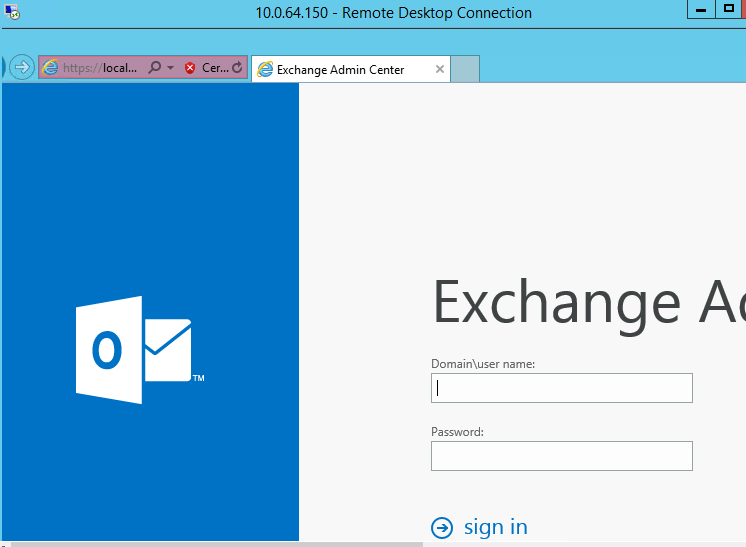Click the search magnifier in address bar
This screenshot has height=547, width=746.
(154, 68)
